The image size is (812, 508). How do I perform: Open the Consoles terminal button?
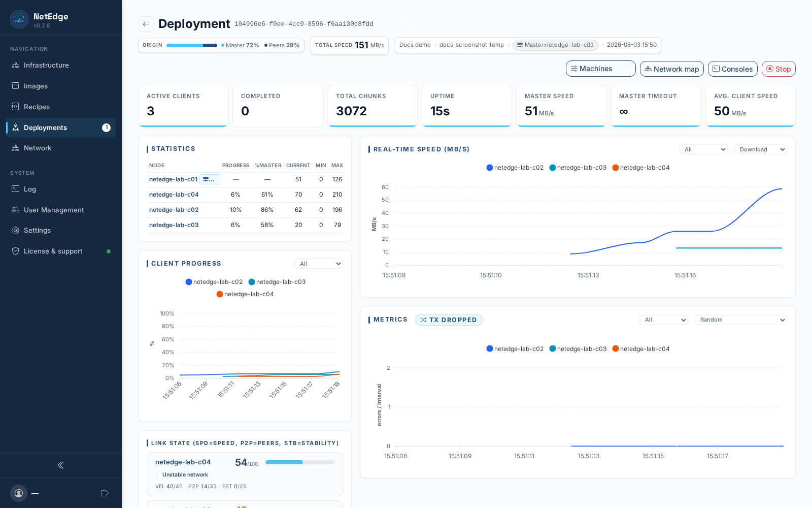tap(733, 69)
